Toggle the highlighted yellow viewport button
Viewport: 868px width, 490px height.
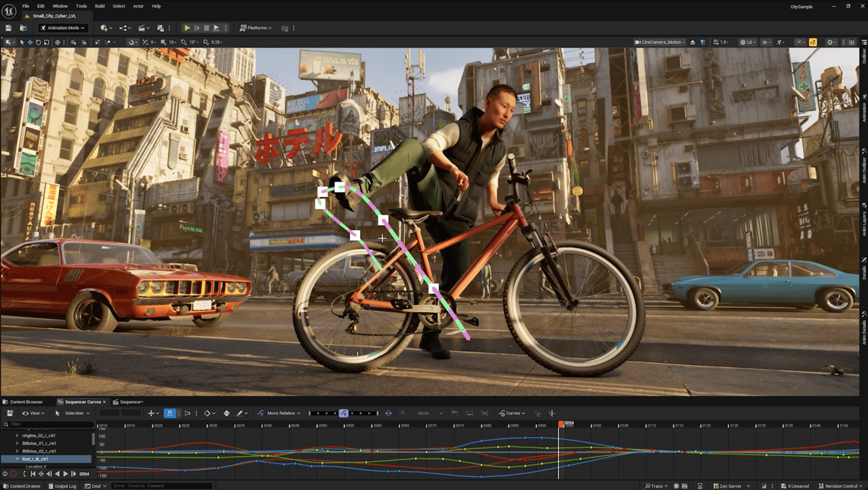coord(812,42)
